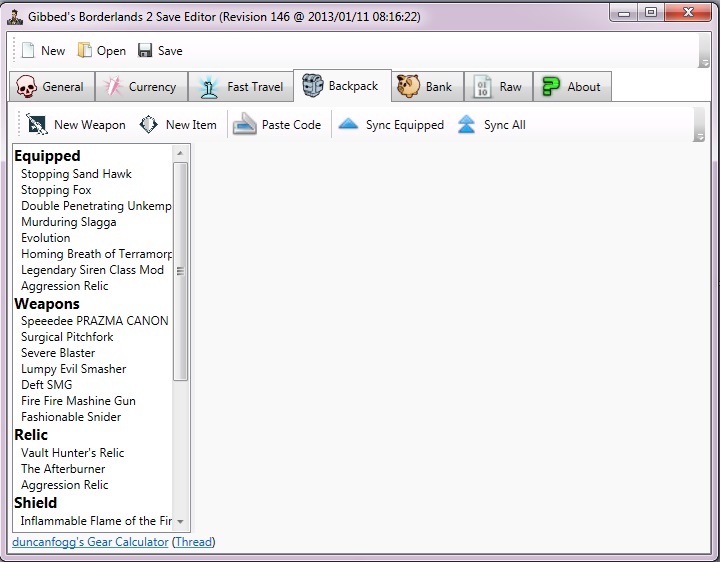This screenshot has height=562, width=721.
Task: Open the Raw tab
Action: point(498,86)
